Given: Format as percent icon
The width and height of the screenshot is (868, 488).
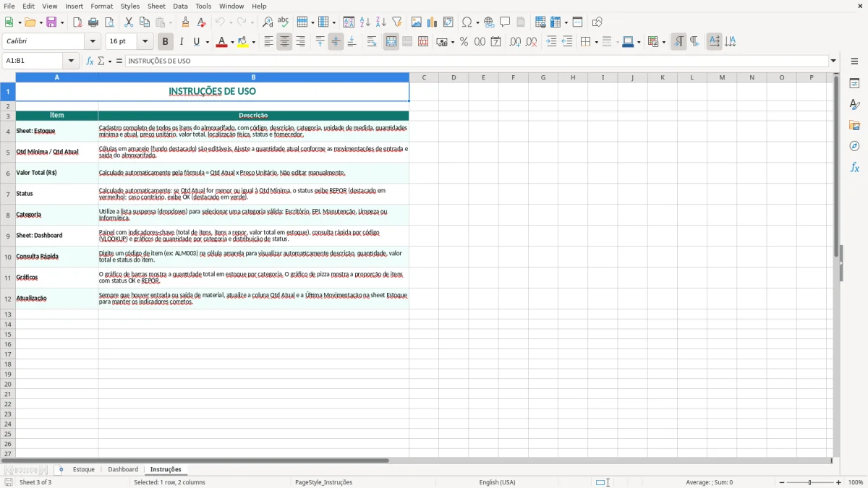Looking at the screenshot, I should click(x=464, y=42).
